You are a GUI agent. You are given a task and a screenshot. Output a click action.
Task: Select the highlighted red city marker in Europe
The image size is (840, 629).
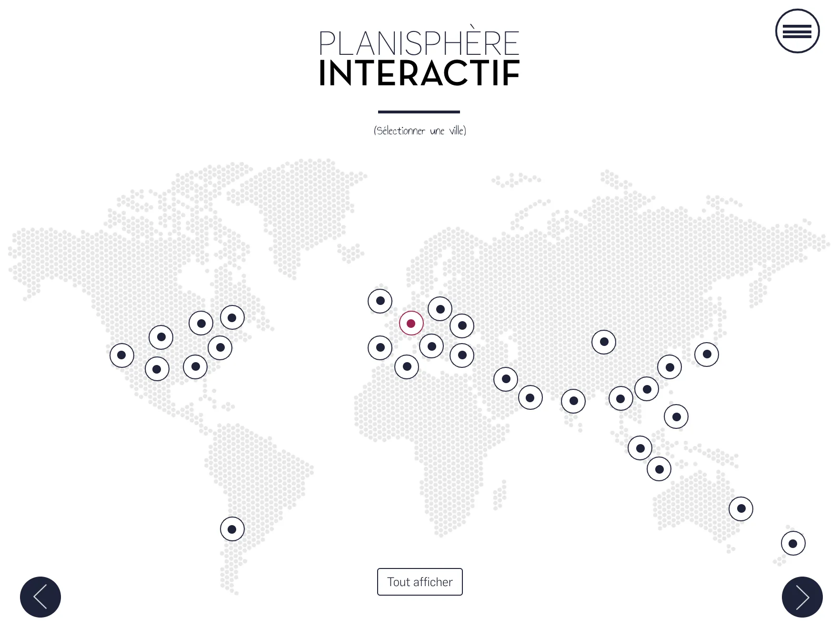pos(411,324)
